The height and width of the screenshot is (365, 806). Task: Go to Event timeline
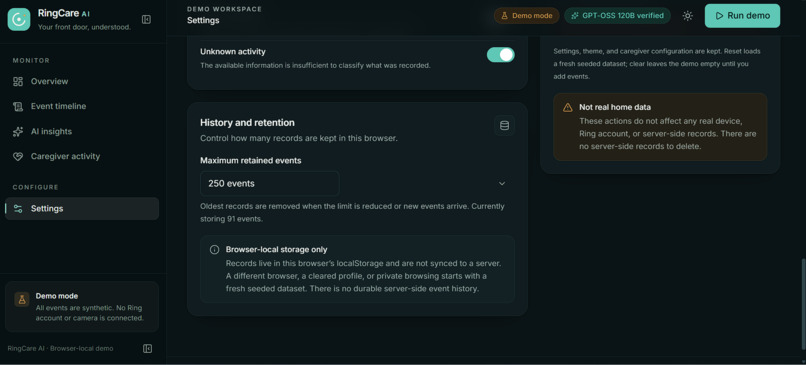point(82,106)
